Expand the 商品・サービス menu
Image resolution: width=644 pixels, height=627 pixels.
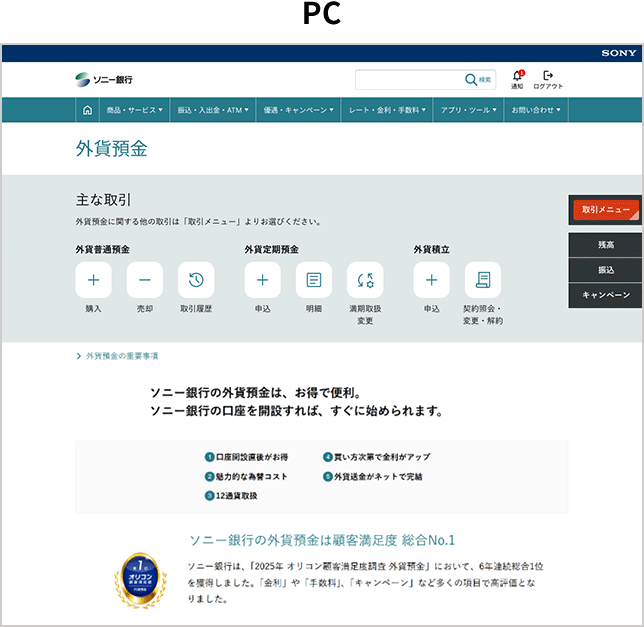tap(135, 110)
